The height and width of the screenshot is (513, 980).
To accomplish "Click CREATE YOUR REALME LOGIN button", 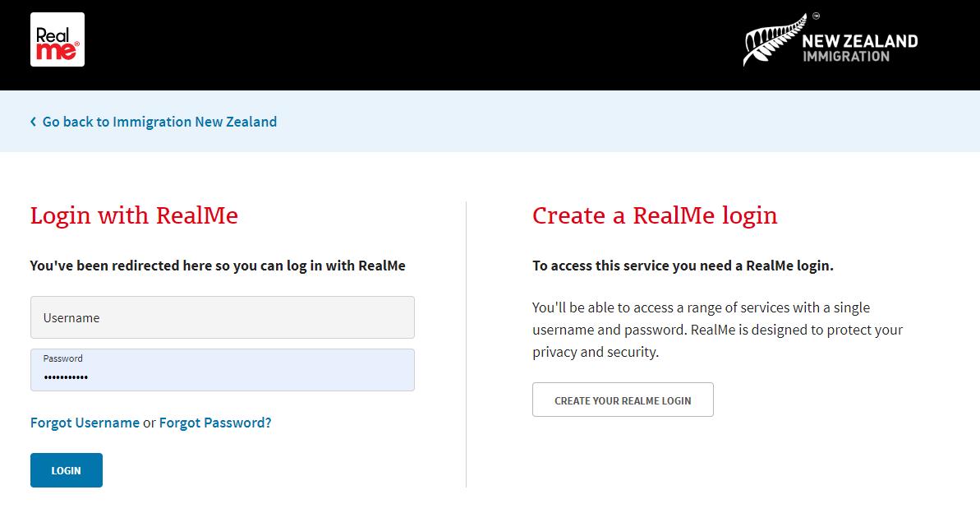I will [x=623, y=400].
